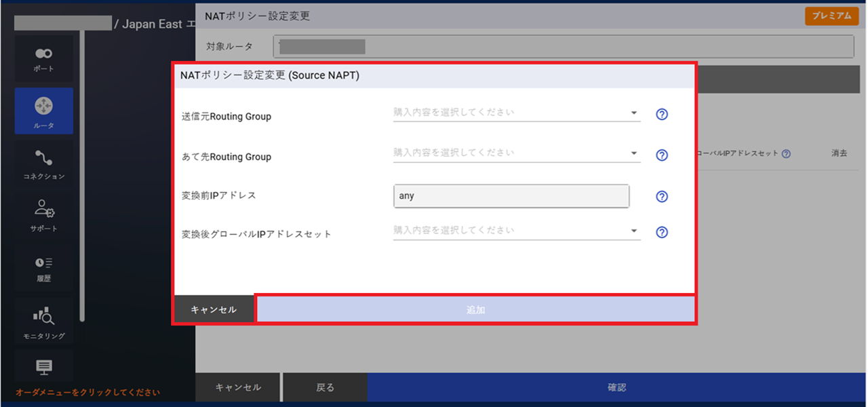This screenshot has height=407, width=868.
Task: Click the 変換前IPアドレス field containing any
Action: click(511, 196)
